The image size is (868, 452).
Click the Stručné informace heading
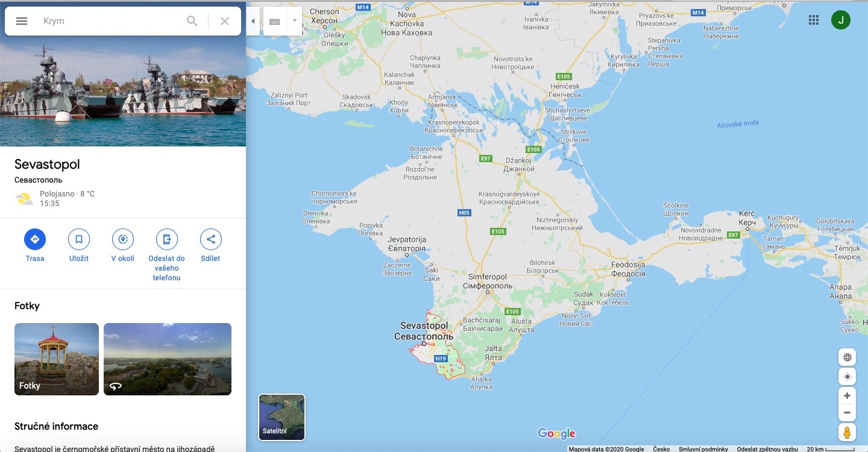pyautogui.click(x=56, y=426)
